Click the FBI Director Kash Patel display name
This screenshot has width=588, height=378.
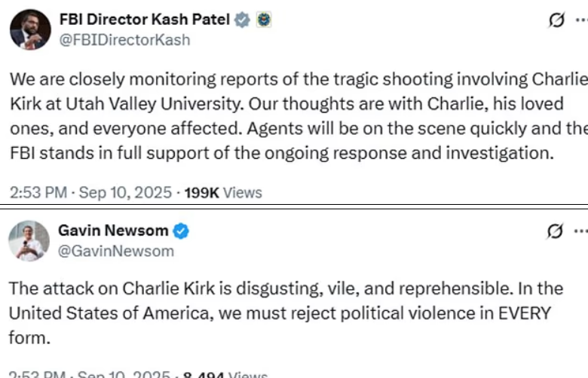(x=144, y=20)
